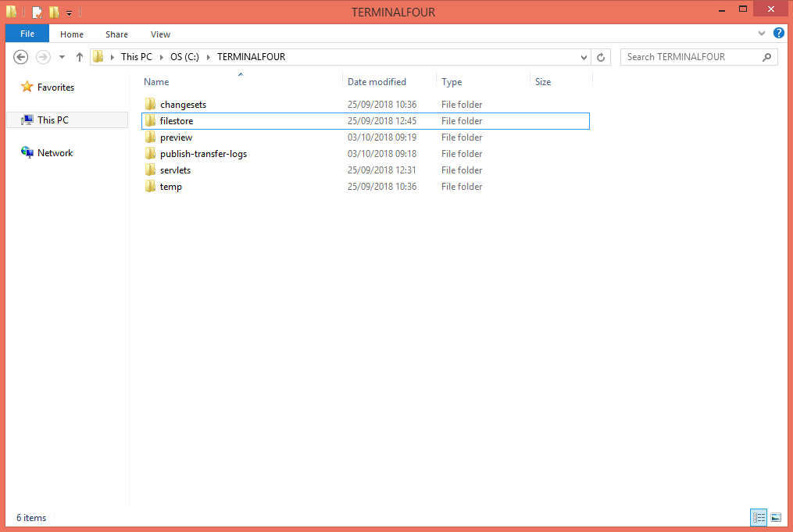Viewport: 793px width, 532px height.
Task: Click the folder icon in the address bar
Action: click(x=97, y=56)
